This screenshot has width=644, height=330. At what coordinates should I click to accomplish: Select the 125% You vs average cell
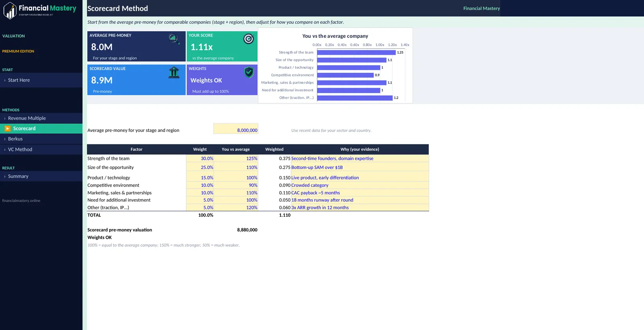236,159
